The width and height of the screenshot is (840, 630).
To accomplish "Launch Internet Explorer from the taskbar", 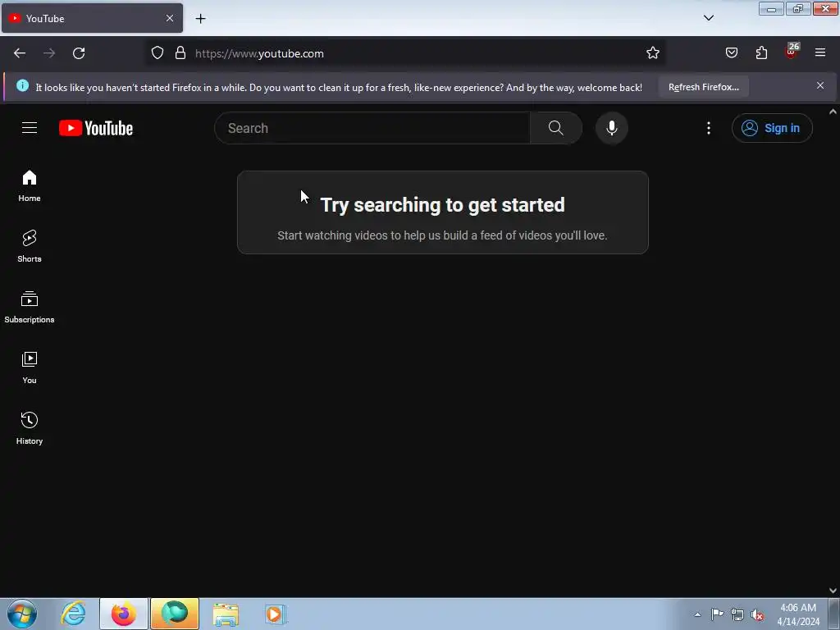I will point(73,614).
